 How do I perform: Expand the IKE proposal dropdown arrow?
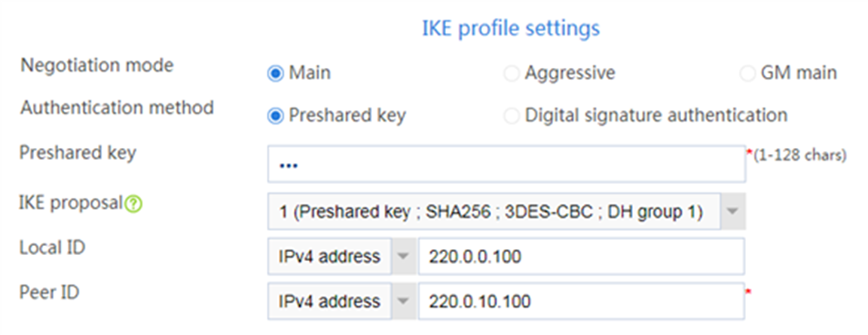click(733, 211)
